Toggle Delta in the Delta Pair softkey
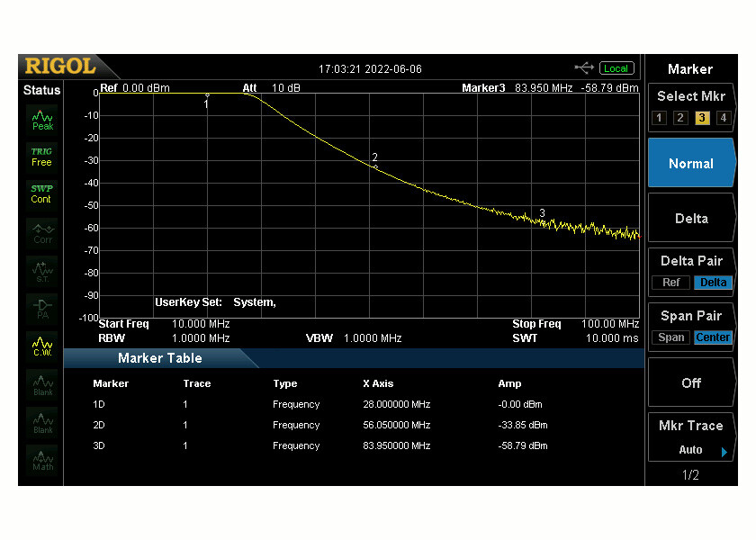Image resolution: width=756 pixels, height=540 pixels. click(x=713, y=283)
